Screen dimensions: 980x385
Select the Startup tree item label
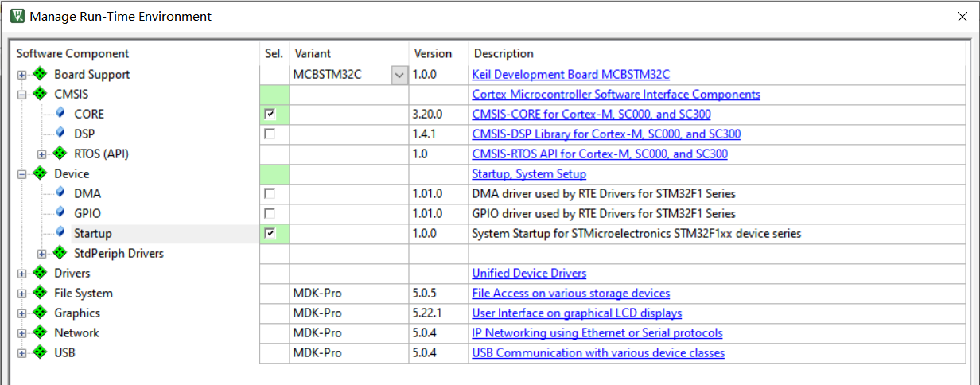(93, 234)
